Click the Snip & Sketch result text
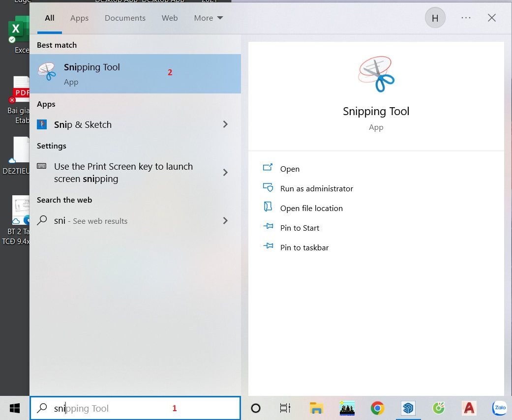Screen dimensions: 512x420 (x=83, y=125)
